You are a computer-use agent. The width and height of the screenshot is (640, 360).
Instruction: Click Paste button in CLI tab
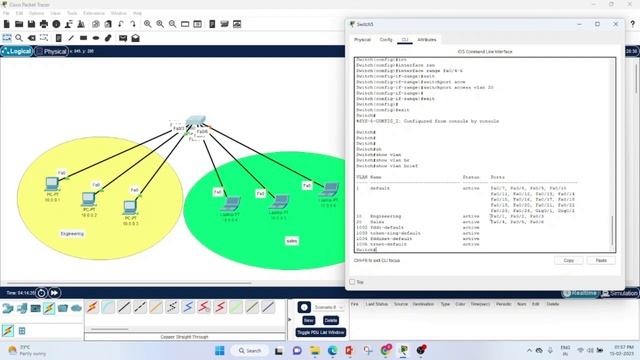(x=601, y=260)
